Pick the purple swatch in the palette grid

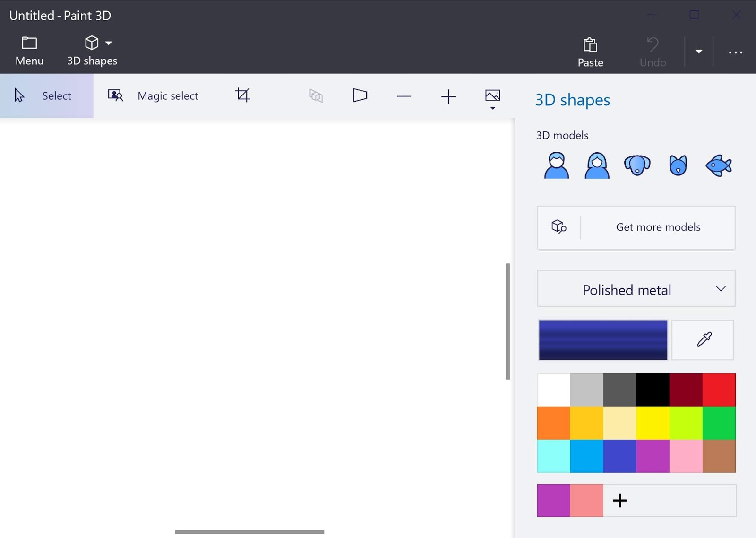pyautogui.click(x=653, y=456)
